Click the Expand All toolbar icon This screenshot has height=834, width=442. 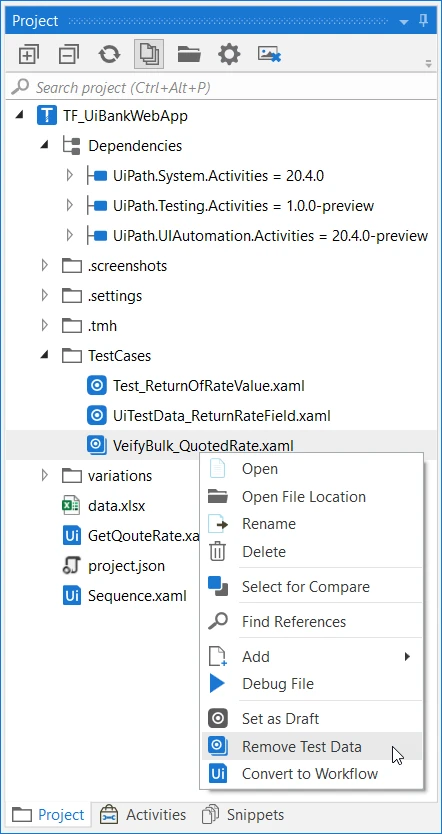[29, 54]
